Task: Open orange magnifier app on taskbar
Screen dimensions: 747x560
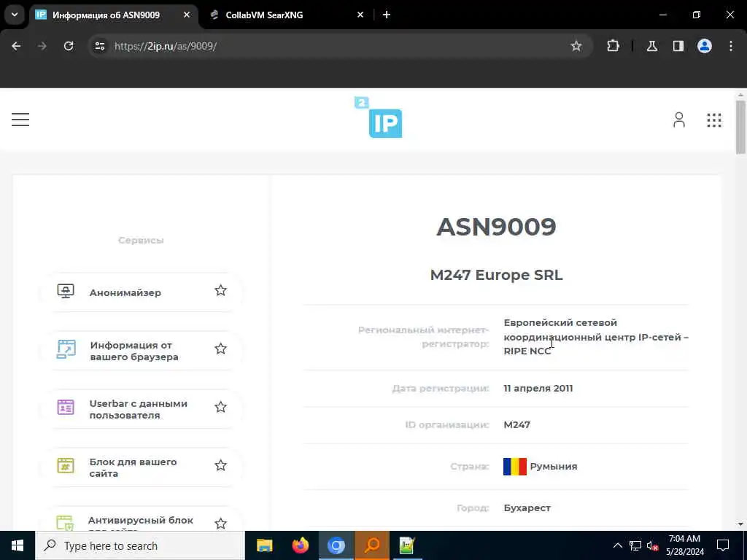Action: 371,545
